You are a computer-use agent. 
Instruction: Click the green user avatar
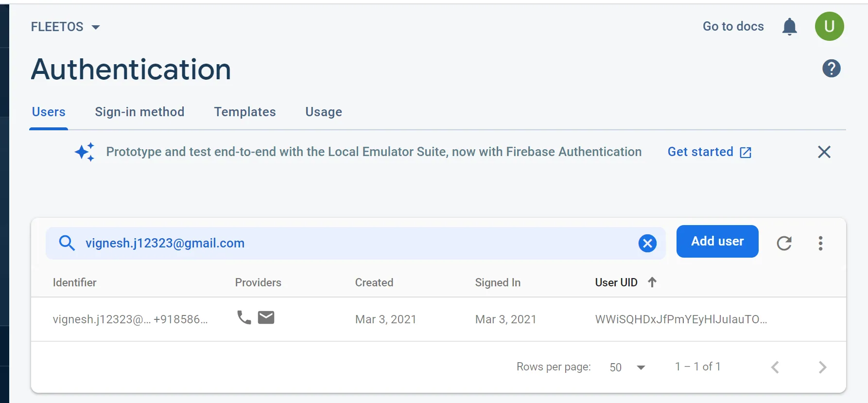[x=829, y=26]
